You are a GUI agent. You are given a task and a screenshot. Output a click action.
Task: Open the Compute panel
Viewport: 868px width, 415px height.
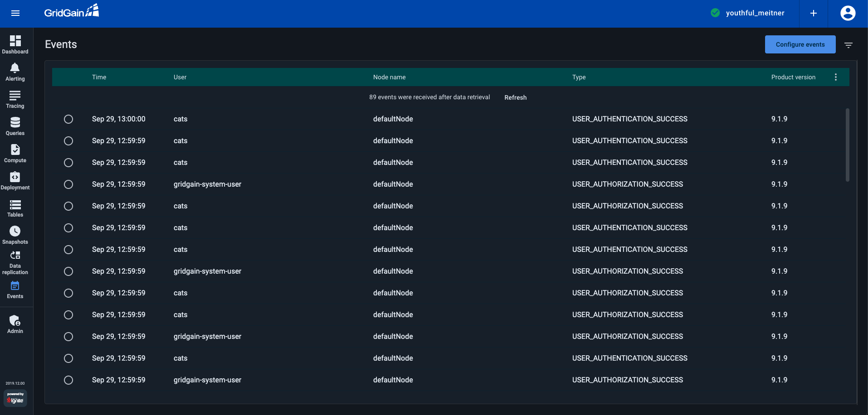click(x=15, y=153)
